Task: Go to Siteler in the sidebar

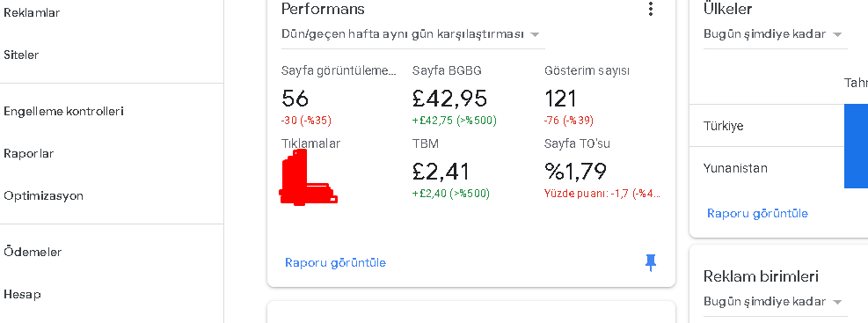Action: coord(21,55)
